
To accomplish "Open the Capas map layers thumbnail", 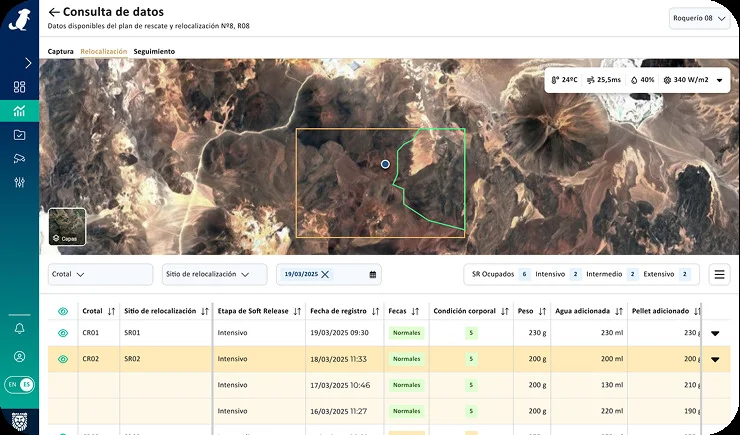I will (x=67, y=227).
